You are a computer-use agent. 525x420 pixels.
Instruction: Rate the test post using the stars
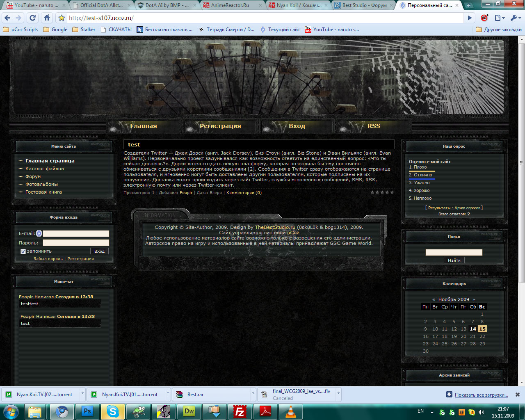382,192
